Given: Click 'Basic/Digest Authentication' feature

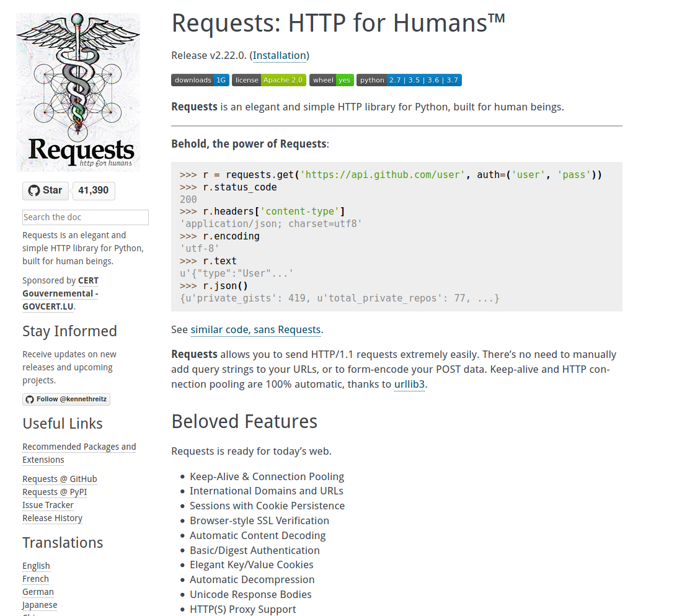Looking at the screenshot, I should 254,550.
